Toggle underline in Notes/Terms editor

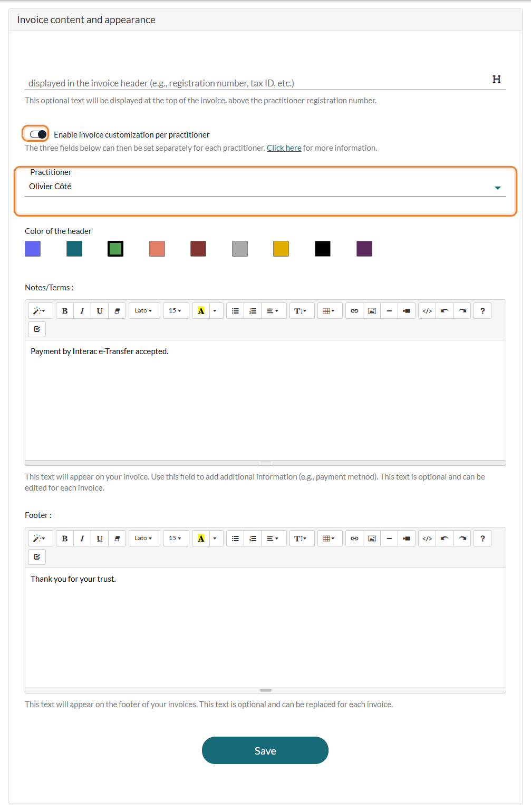(100, 311)
